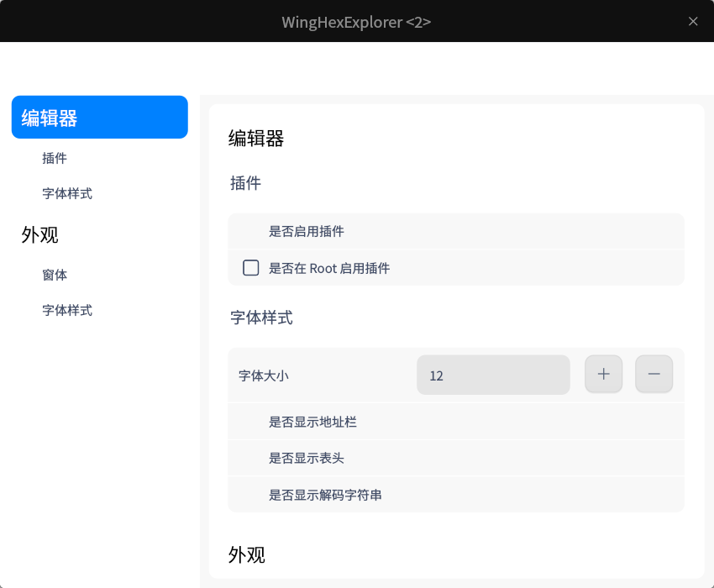Close the WingHexExplorer settings window
This screenshot has width=714, height=588.
click(693, 21)
